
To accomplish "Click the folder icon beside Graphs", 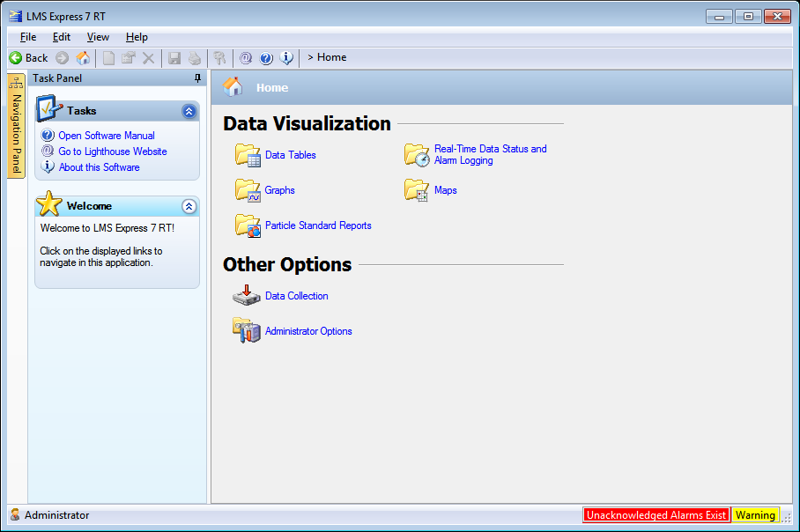I will 248,190.
